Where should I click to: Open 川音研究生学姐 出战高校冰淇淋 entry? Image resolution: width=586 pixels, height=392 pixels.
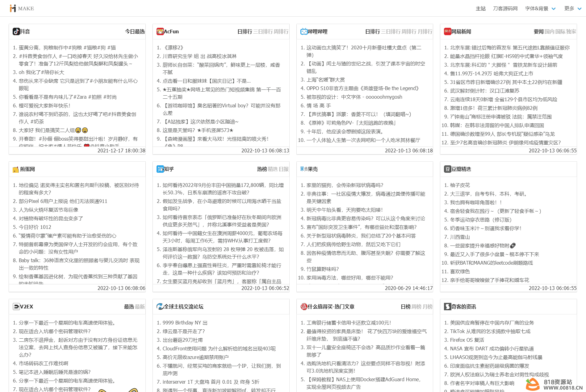point(199,56)
